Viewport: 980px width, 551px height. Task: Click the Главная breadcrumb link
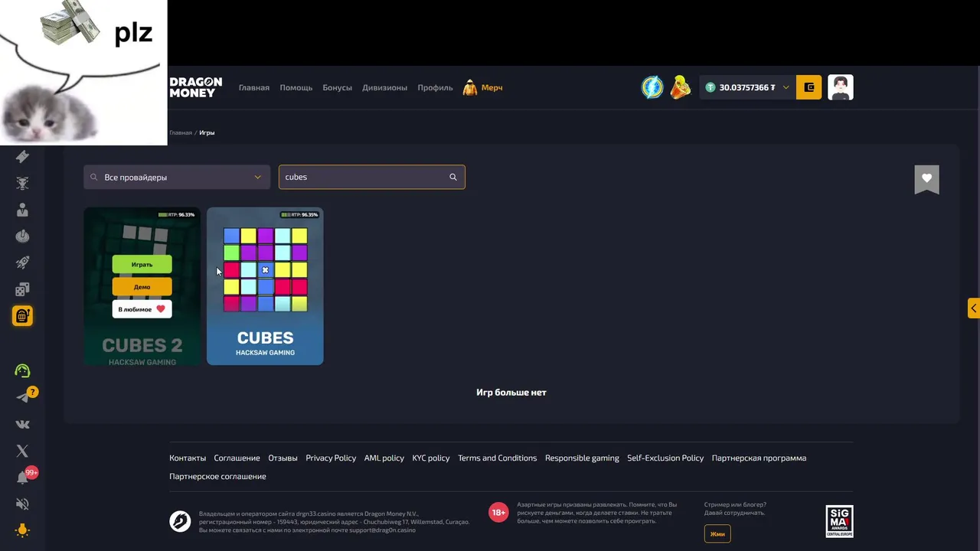click(x=181, y=132)
